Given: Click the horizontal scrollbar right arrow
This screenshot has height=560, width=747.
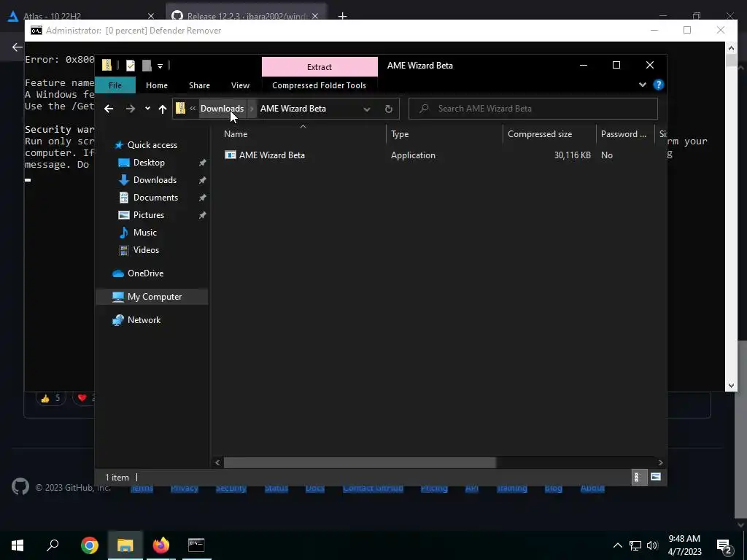Looking at the screenshot, I should 660,462.
